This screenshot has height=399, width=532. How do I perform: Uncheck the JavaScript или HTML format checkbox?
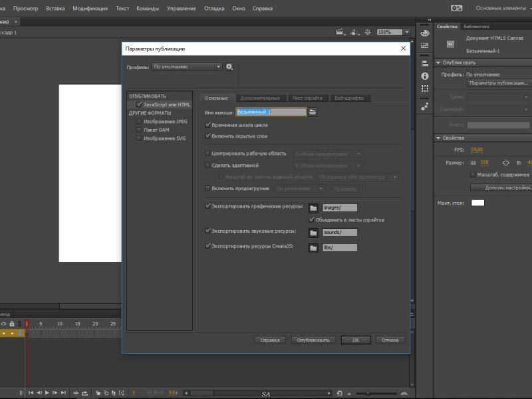[x=139, y=104]
